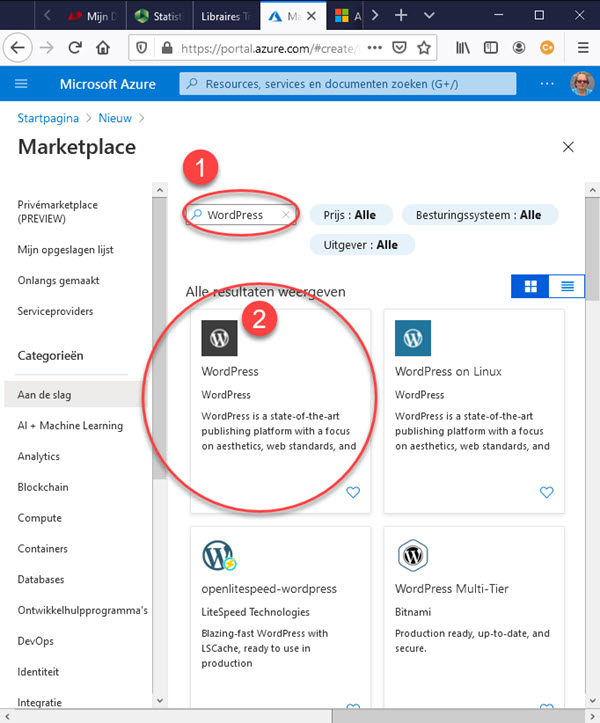Select Analytics category

(39, 456)
